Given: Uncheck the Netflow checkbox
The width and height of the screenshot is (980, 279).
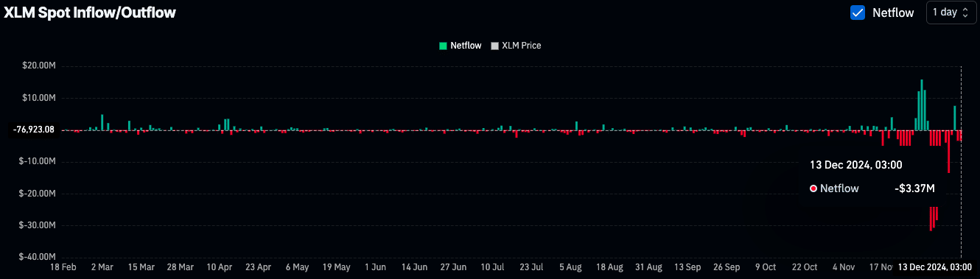Looking at the screenshot, I should [858, 13].
